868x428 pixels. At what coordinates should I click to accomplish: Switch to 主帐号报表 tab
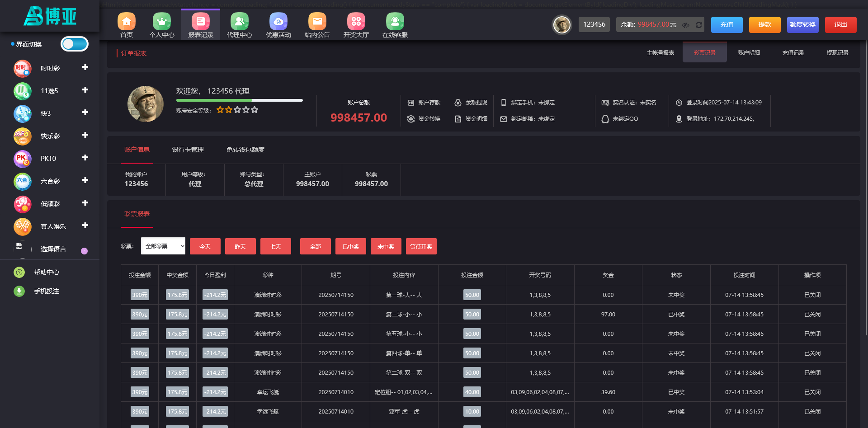click(660, 53)
